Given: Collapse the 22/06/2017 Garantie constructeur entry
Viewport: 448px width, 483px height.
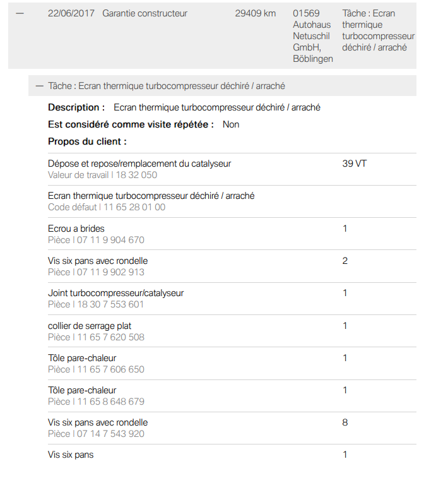Looking at the screenshot, I should [x=20, y=13].
